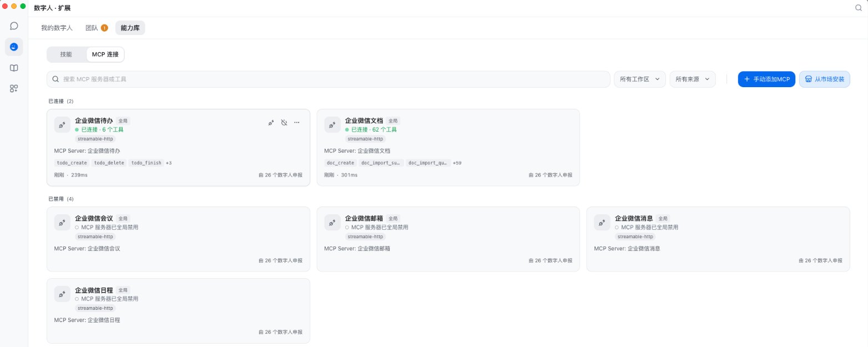
Task: Open the 企业微信邮箱 card title
Action: 364,218
